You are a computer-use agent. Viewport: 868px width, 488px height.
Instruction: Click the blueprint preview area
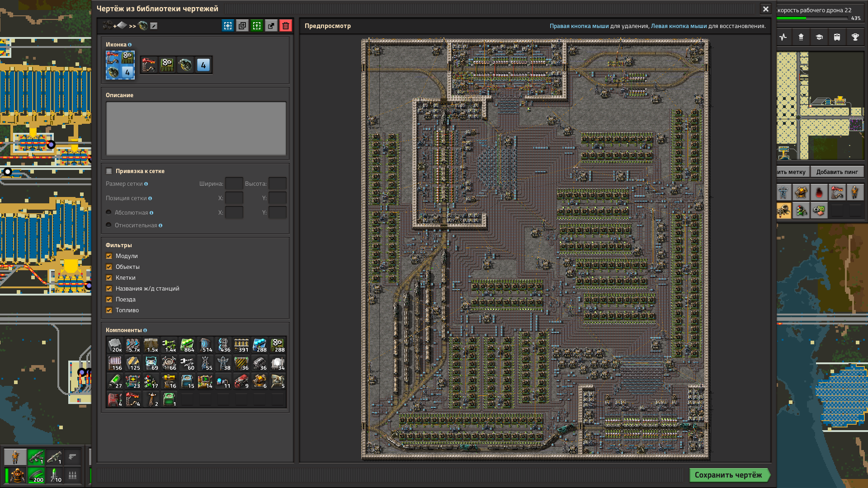[x=535, y=249]
